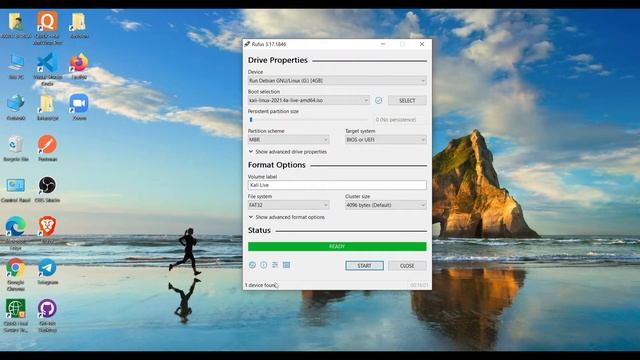The width and height of the screenshot is (640, 360).
Task: Open GitHub Desktop shortcut icon
Action: (47, 309)
